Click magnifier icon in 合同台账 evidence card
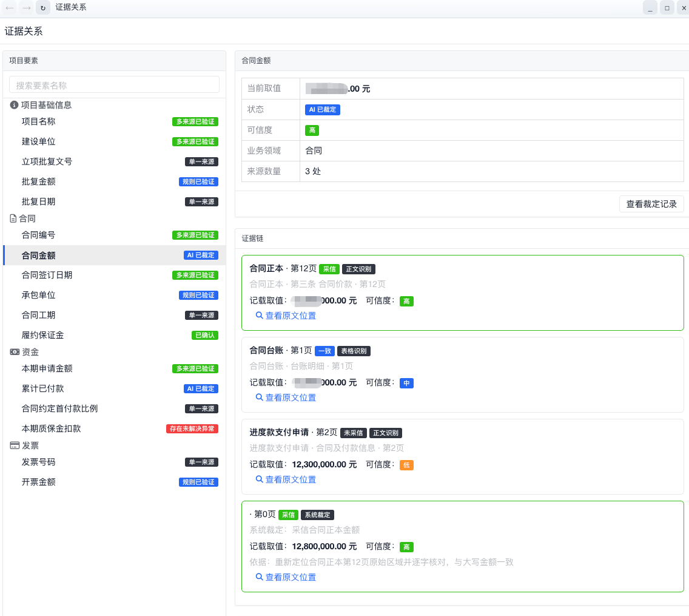The height and width of the screenshot is (616, 689). (259, 397)
